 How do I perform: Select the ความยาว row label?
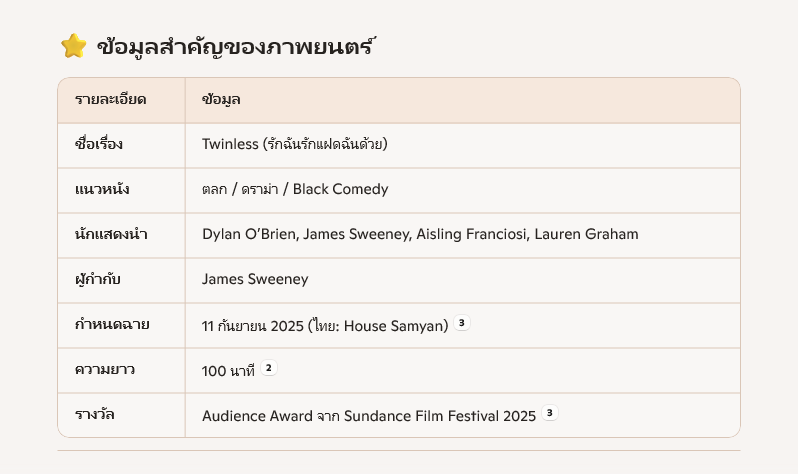pyautogui.click(x=105, y=369)
